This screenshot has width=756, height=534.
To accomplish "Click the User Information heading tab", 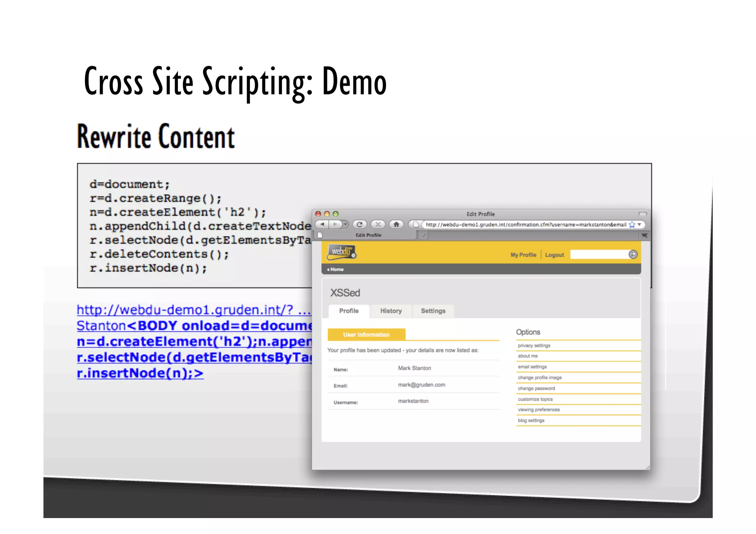I will click(366, 335).
